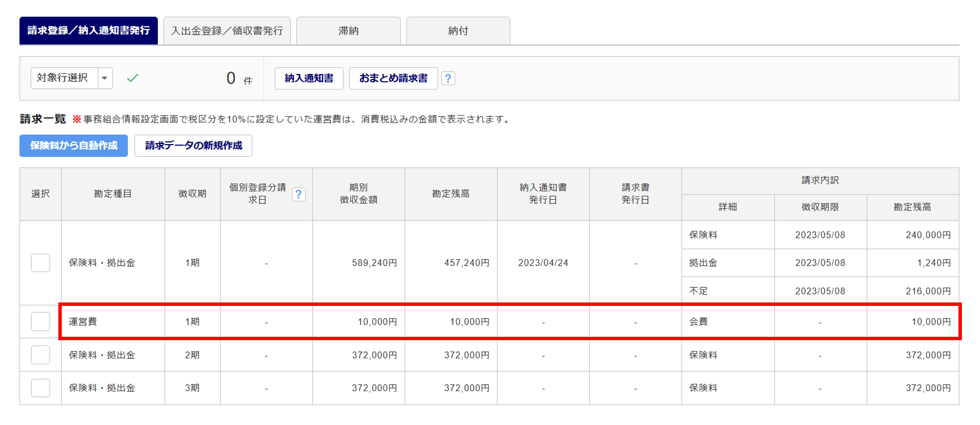Click the 2023/04/24 issue date cell

pyautogui.click(x=543, y=263)
